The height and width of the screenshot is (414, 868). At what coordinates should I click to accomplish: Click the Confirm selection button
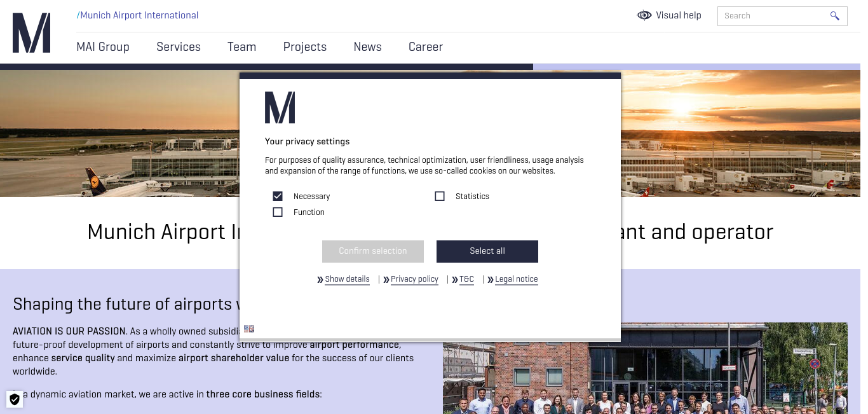[x=373, y=251]
